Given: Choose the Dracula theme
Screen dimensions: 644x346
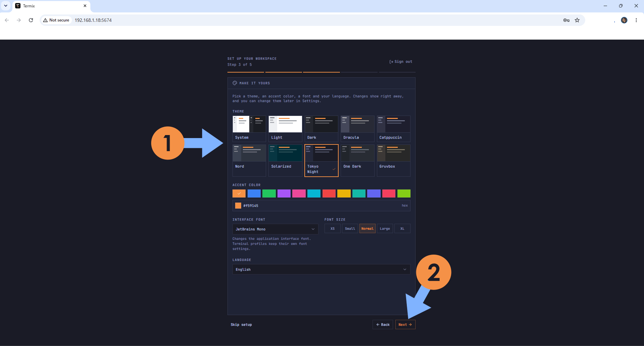Looking at the screenshot, I should click(357, 129).
